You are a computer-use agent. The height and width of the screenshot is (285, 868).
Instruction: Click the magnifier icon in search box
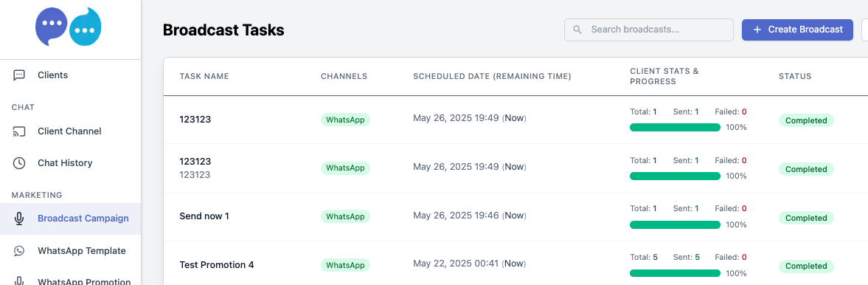point(577,30)
